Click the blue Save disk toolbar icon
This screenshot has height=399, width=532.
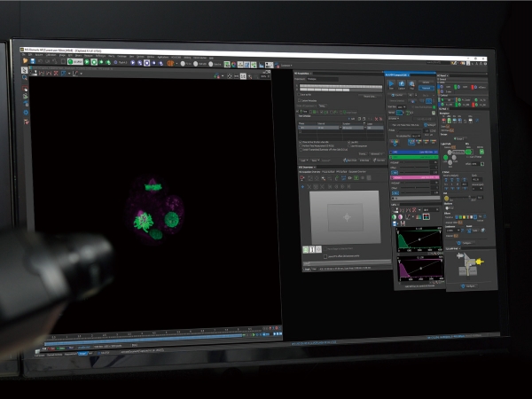[x=33, y=61]
